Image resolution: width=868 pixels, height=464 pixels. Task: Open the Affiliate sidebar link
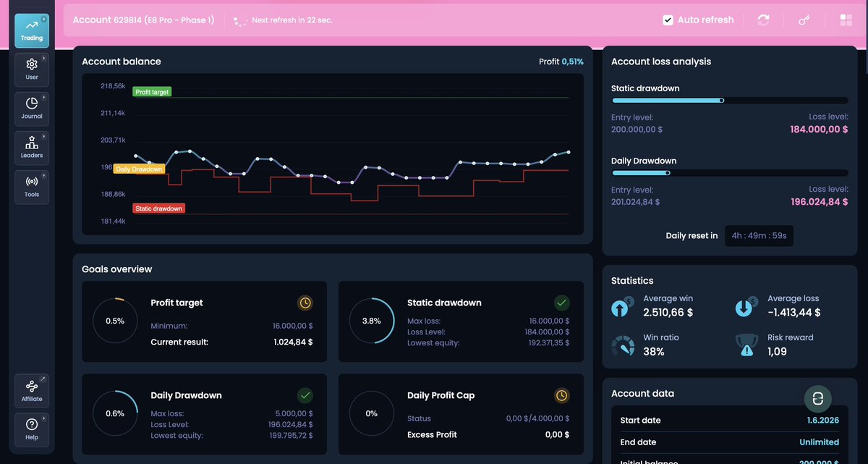[32, 392]
